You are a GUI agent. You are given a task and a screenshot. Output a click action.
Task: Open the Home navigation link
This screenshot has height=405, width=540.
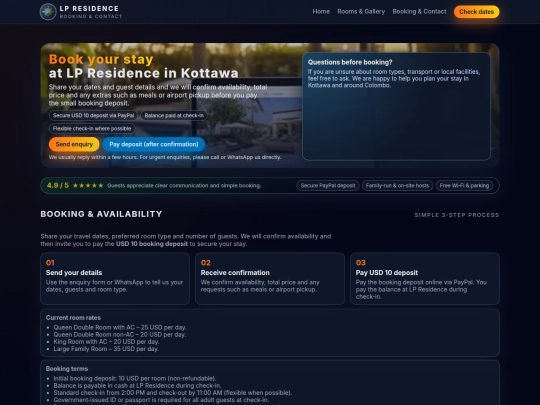pos(321,11)
